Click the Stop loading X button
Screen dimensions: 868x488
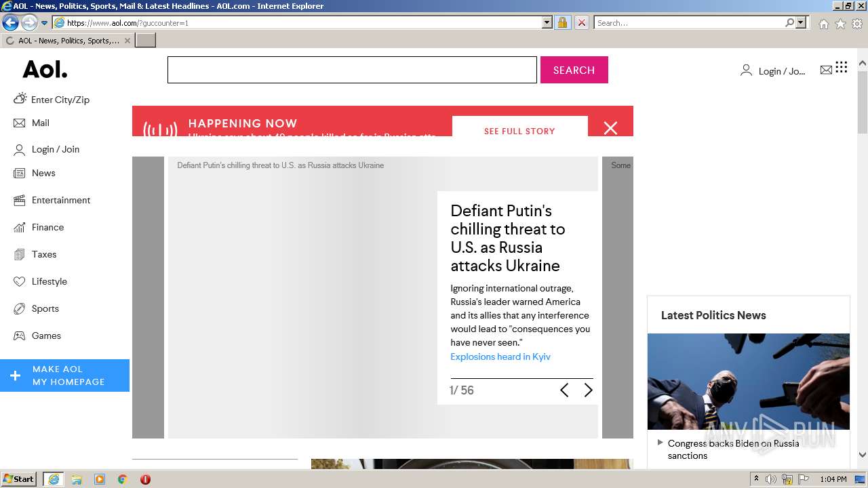[581, 22]
